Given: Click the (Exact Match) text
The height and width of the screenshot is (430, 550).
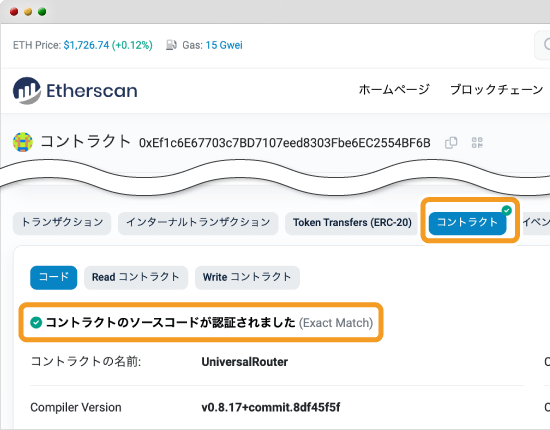Looking at the screenshot, I should coord(336,323).
